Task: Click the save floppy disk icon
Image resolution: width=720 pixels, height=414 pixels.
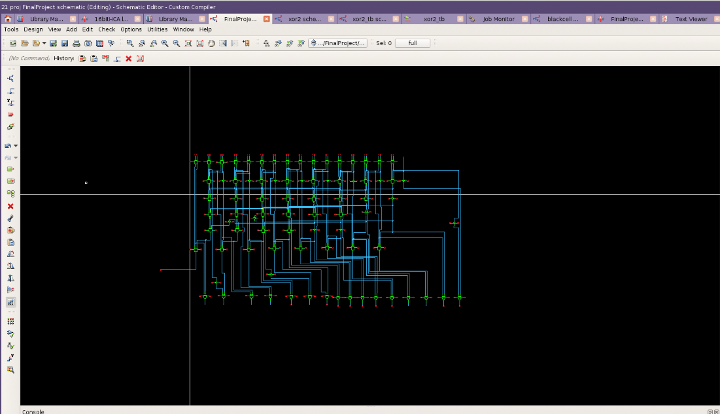Action: [65, 43]
